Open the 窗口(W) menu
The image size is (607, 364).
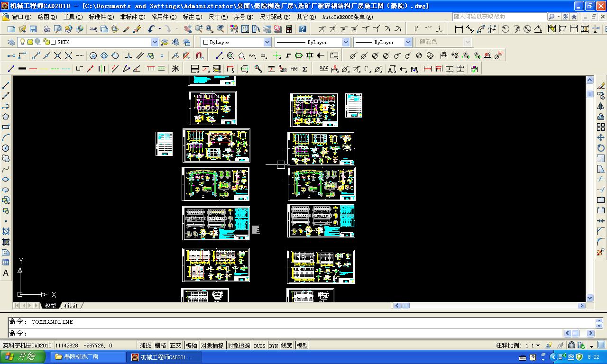(22, 17)
